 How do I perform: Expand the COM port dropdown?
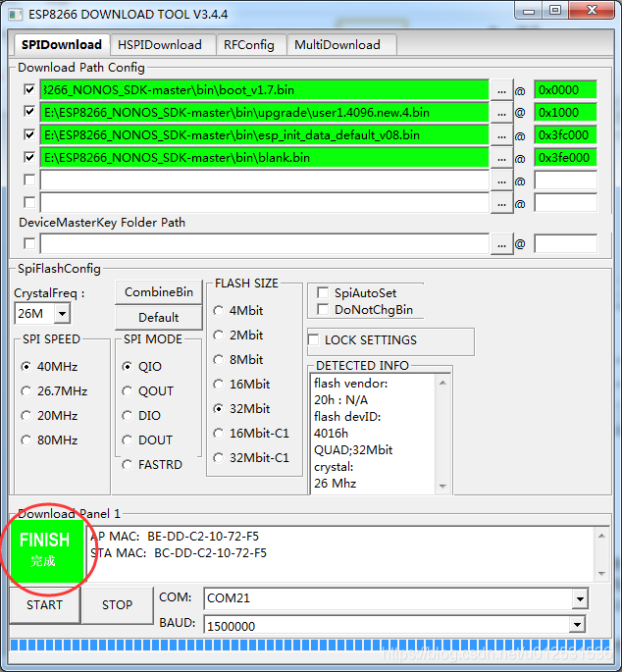(x=580, y=598)
